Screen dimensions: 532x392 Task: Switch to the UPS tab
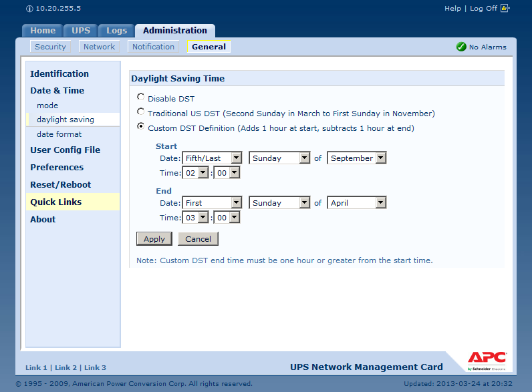coord(81,31)
